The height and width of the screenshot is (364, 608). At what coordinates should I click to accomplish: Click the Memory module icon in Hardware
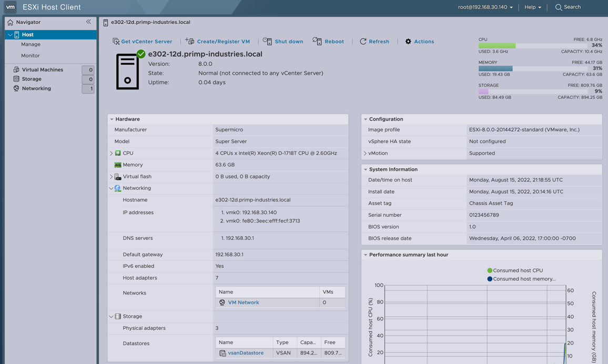[118, 165]
